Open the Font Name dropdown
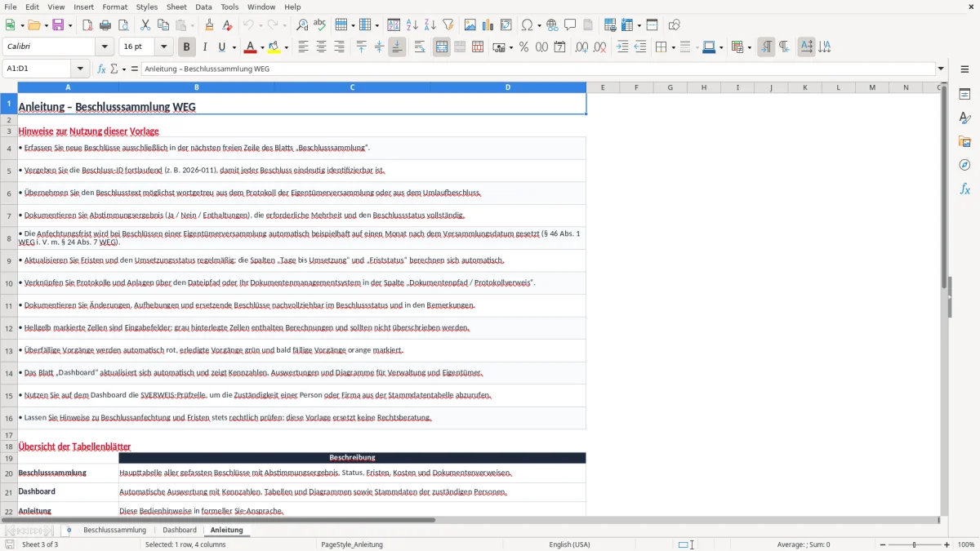 [x=105, y=47]
